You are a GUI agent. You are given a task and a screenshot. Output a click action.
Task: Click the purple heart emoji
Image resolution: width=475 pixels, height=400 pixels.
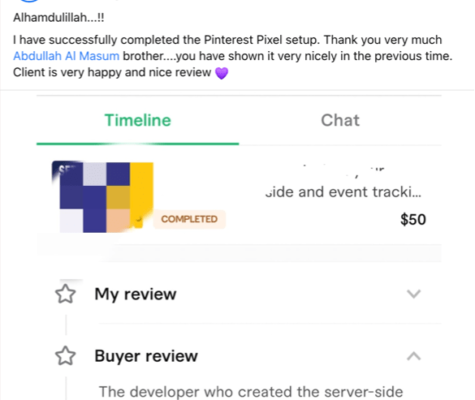pyautogui.click(x=222, y=73)
